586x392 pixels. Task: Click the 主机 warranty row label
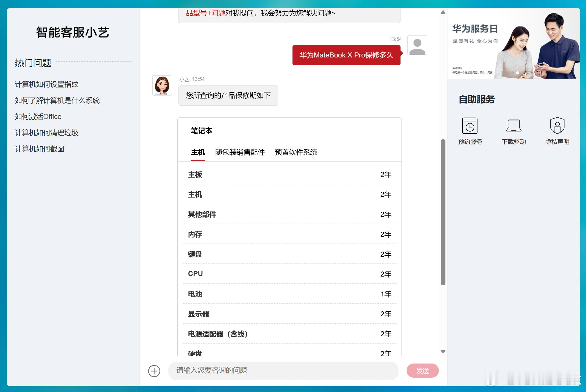pyautogui.click(x=195, y=195)
